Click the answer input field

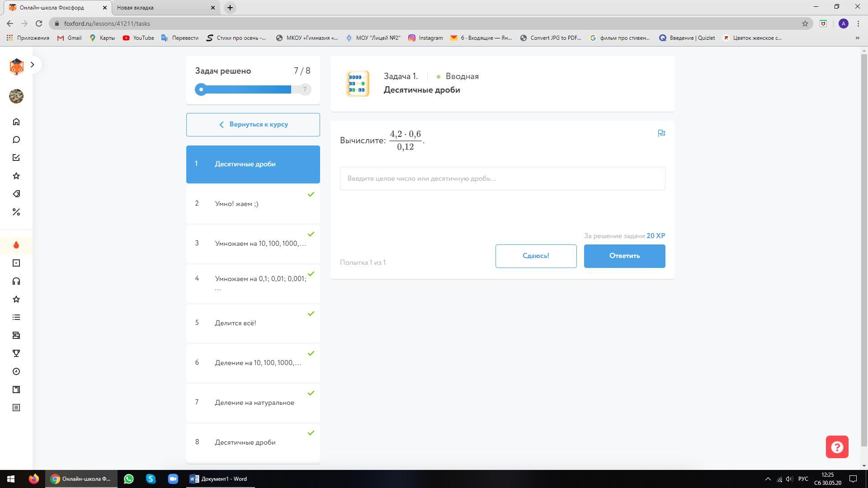pos(502,178)
